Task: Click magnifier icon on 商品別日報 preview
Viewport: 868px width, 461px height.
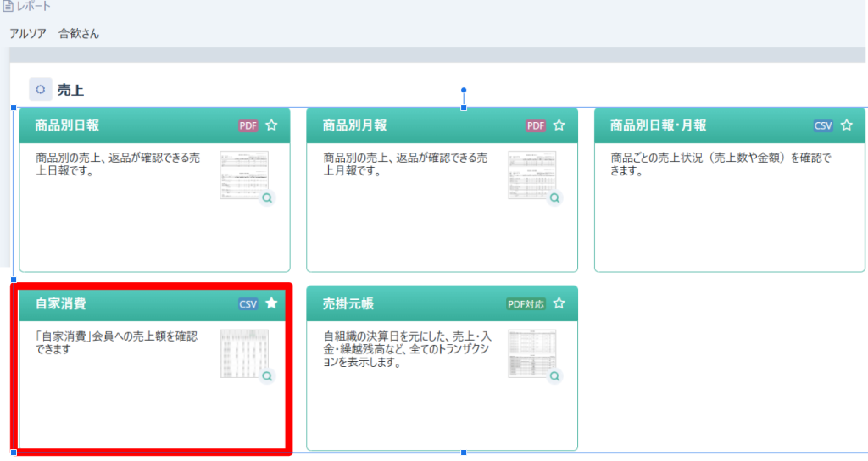Action: click(268, 198)
